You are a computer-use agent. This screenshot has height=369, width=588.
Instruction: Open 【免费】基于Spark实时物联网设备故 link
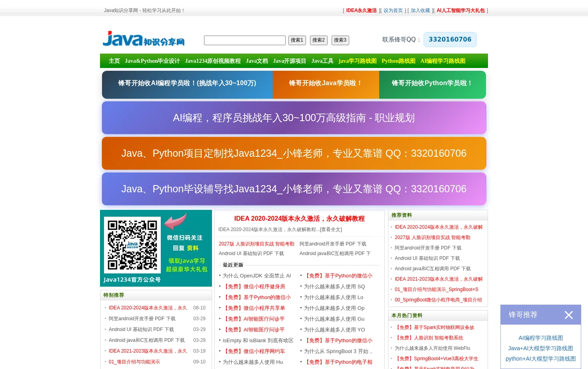click(x=434, y=327)
